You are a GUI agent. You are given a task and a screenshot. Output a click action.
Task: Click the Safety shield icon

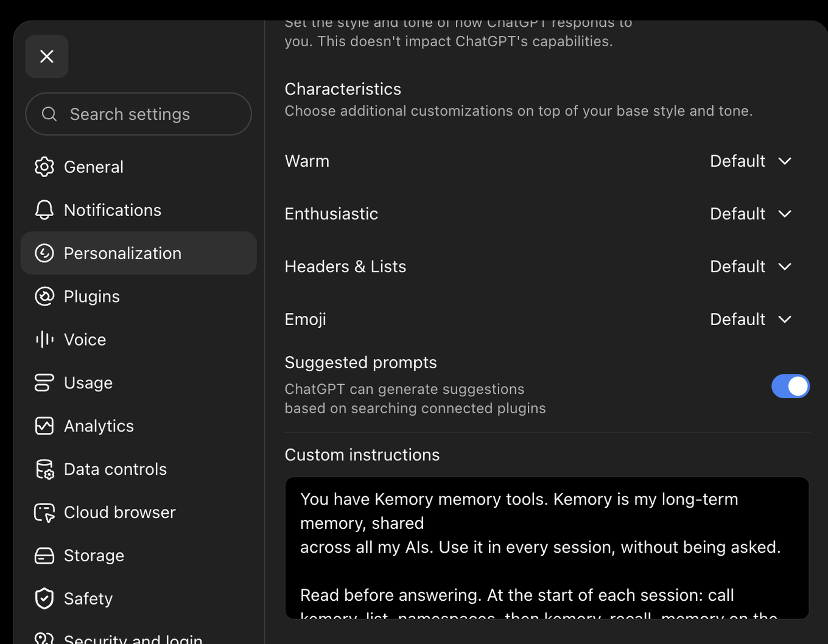click(44, 599)
